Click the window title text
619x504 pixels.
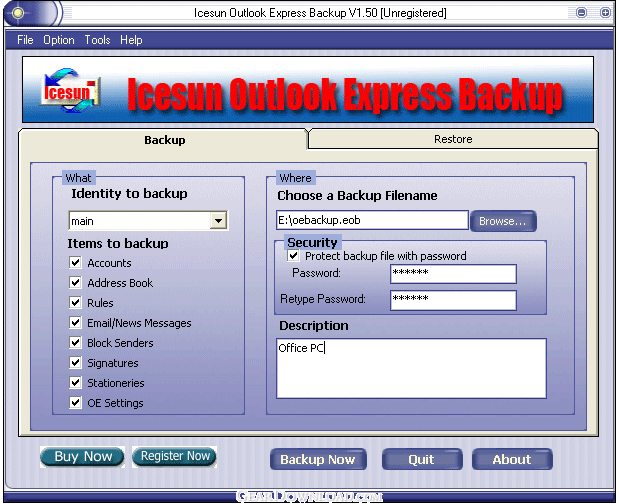click(x=320, y=13)
